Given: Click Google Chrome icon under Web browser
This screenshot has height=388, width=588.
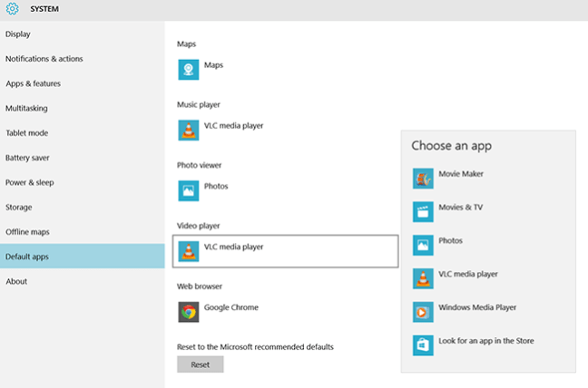Looking at the screenshot, I should point(189,312).
